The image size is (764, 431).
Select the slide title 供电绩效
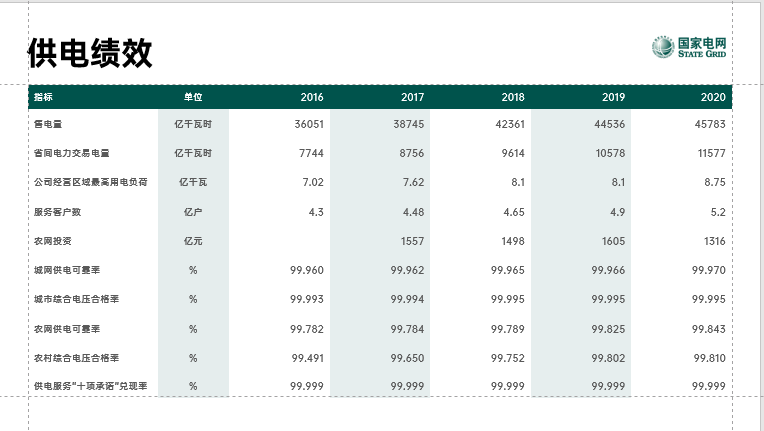[x=90, y=53]
